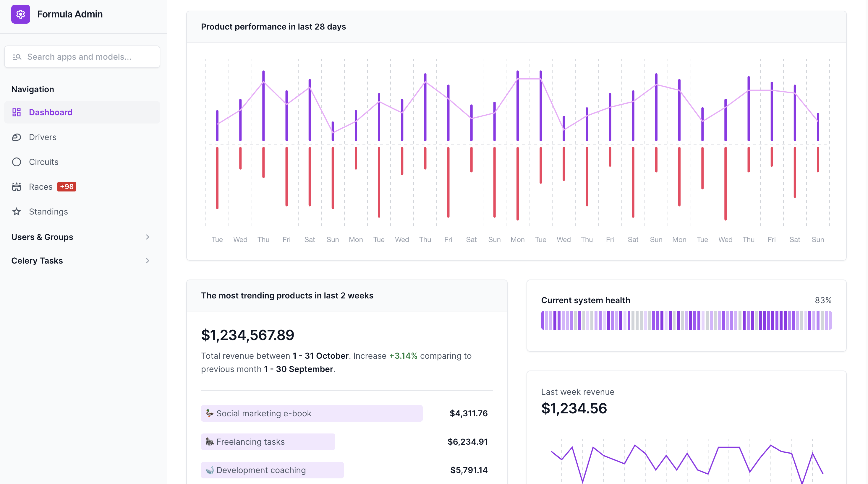The height and width of the screenshot is (484, 868).
Task: Click the 1 - 30 September date range
Action: (x=299, y=369)
